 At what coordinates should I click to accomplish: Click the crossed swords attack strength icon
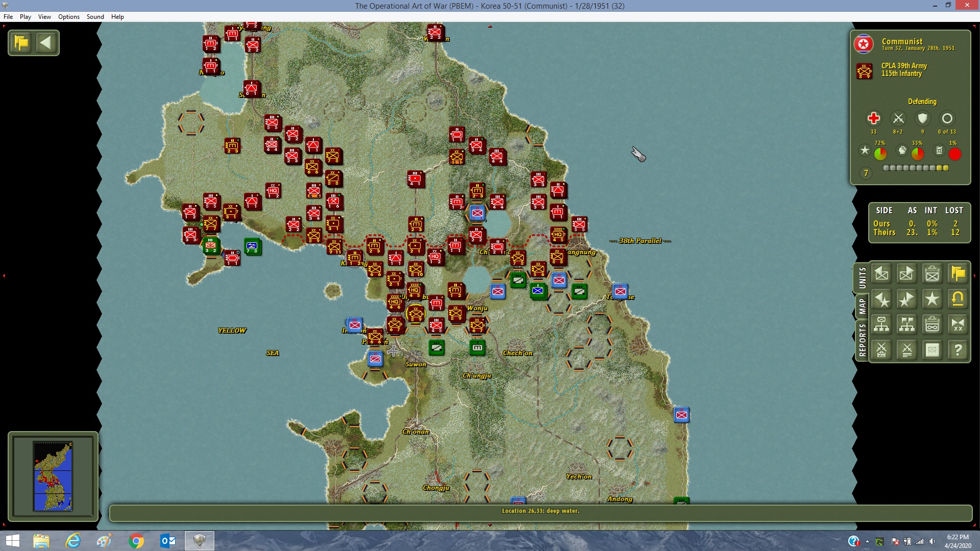[898, 118]
